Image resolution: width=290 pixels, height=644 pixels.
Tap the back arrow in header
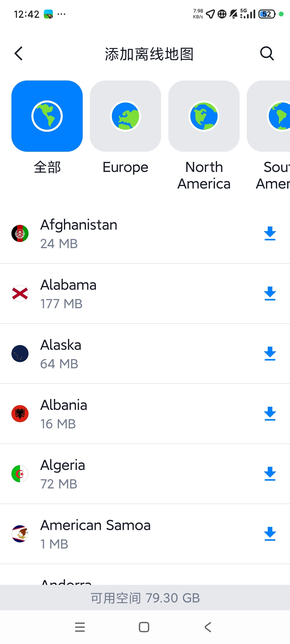click(19, 53)
